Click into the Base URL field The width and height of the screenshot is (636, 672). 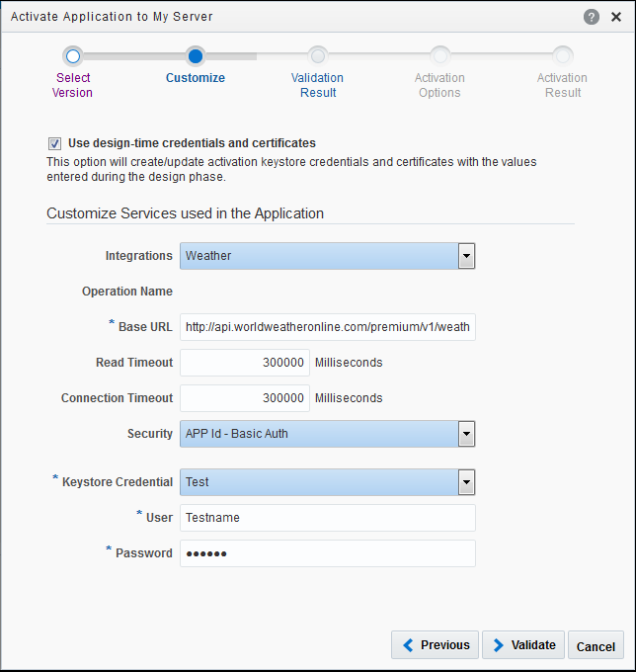coord(328,327)
